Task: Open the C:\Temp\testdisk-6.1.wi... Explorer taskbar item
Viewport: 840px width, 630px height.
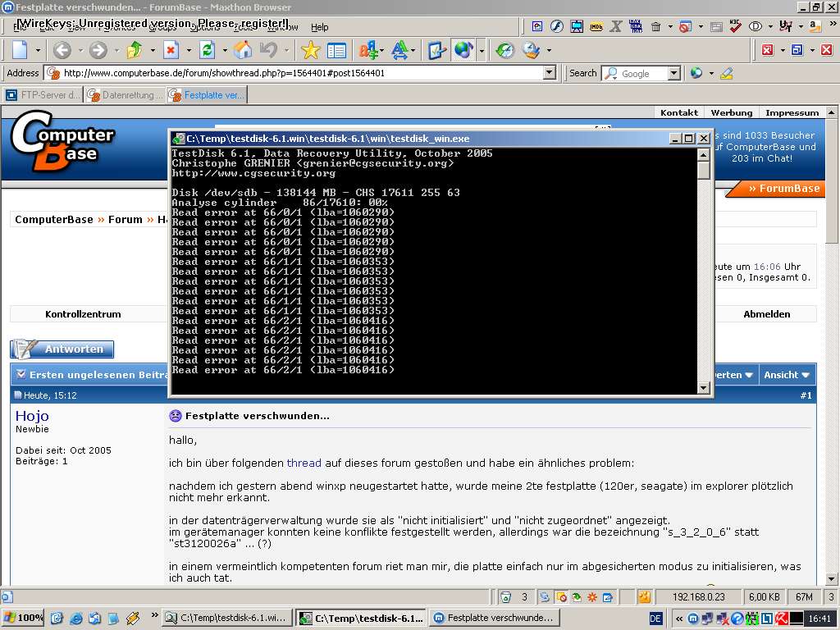Action: pos(227,619)
